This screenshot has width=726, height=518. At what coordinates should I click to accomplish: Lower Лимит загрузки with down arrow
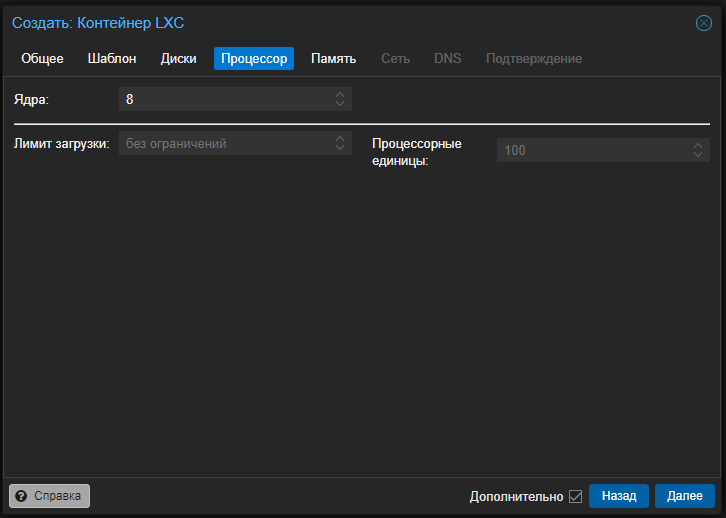click(340, 148)
